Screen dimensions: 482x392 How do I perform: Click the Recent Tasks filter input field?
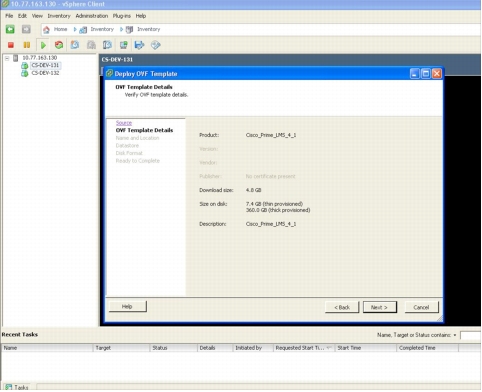click(471, 335)
